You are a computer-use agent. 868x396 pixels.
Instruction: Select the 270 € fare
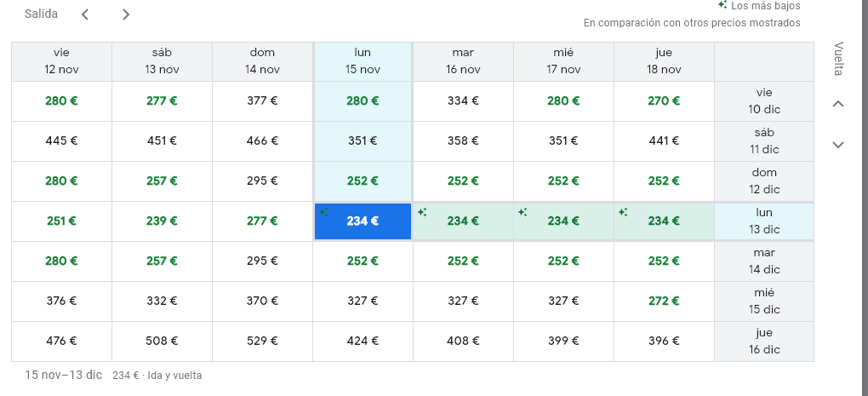pyautogui.click(x=664, y=101)
